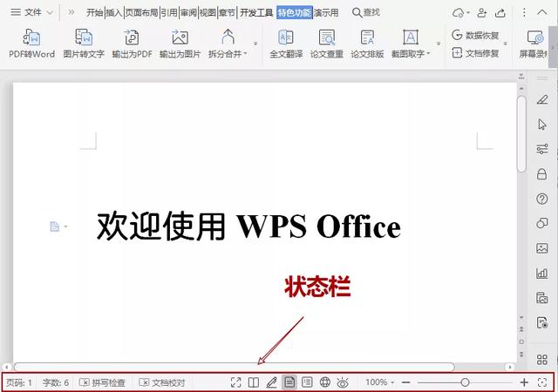Zoom in with the plus button

coord(524,382)
